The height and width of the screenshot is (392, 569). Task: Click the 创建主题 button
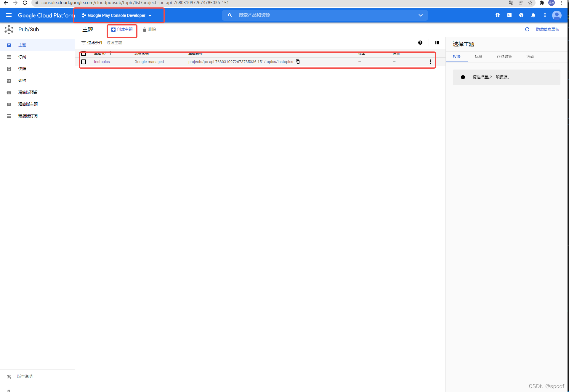122,29
